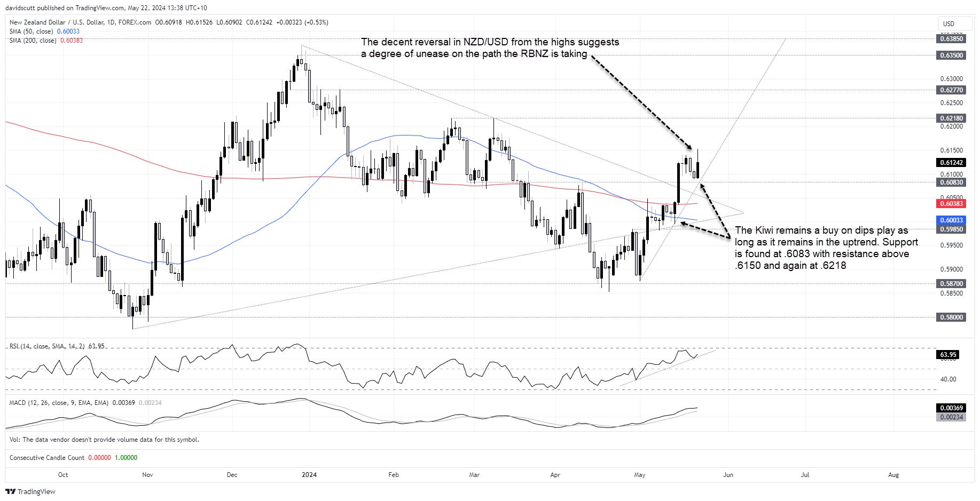Viewport: 980px width, 501px height.
Task: Click the 'Kiwi remains a buy on dips' annotation
Action: pos(826,248)
